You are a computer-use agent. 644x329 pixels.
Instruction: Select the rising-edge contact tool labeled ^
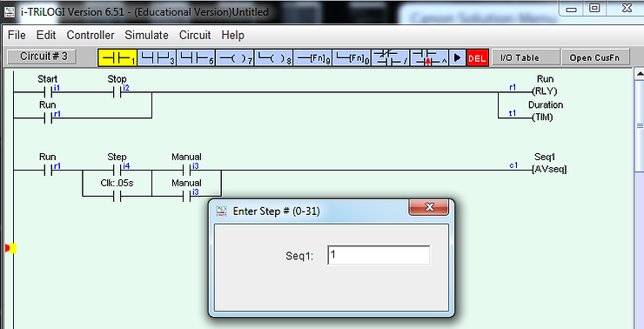point(429,58)
